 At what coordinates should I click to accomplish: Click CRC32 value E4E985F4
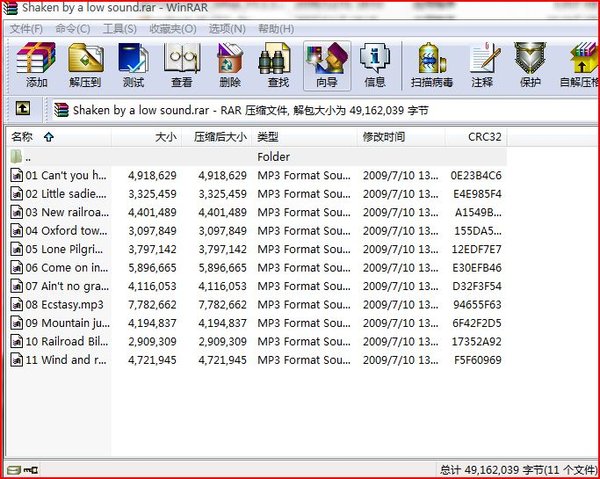click(x=477, y=194)
